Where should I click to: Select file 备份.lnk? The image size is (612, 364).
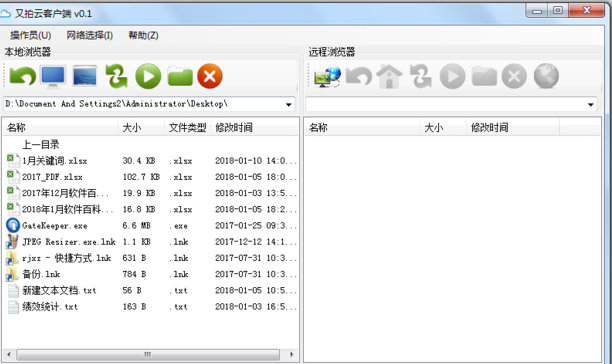(41, 274)
